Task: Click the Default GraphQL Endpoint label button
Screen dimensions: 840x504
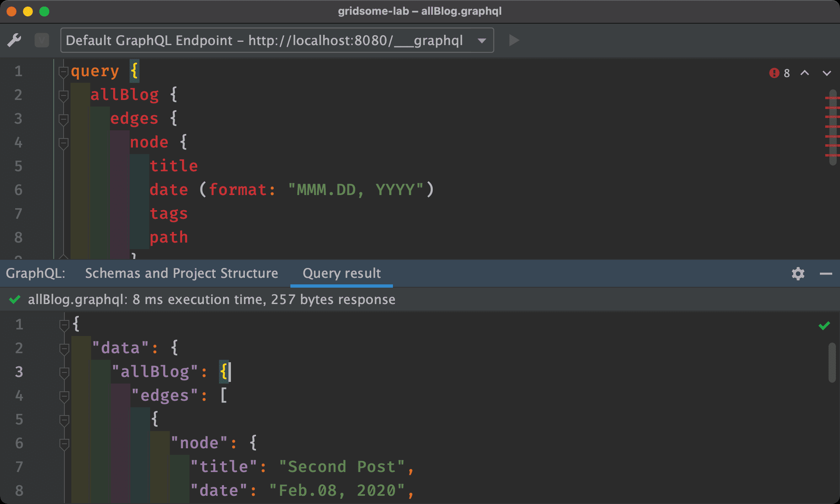Action: tap(276, 41)
